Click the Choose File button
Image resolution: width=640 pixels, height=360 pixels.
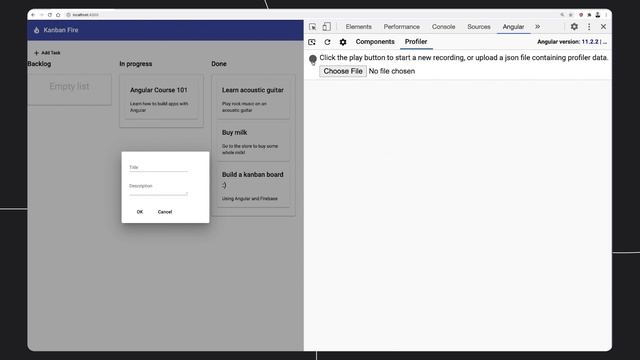[x=343, y=71]
